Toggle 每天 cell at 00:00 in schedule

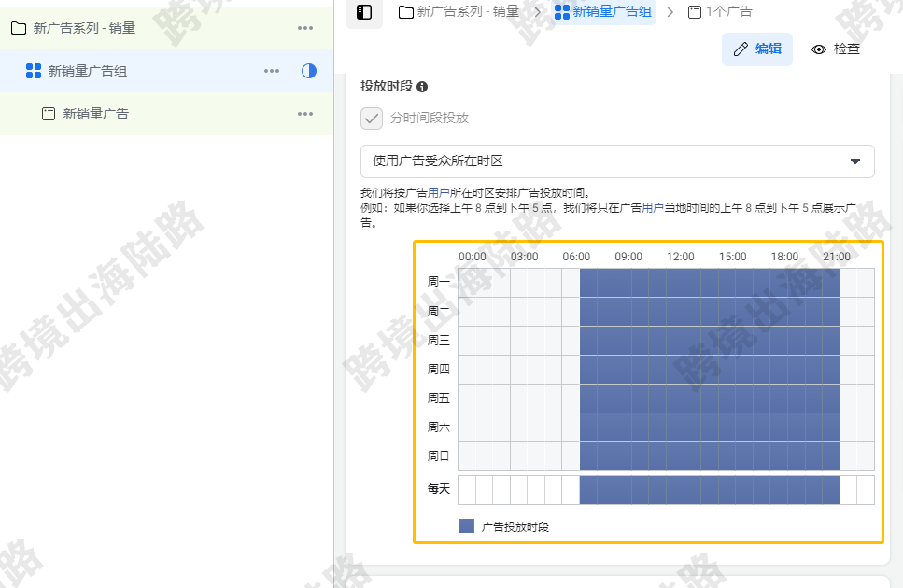467,490
